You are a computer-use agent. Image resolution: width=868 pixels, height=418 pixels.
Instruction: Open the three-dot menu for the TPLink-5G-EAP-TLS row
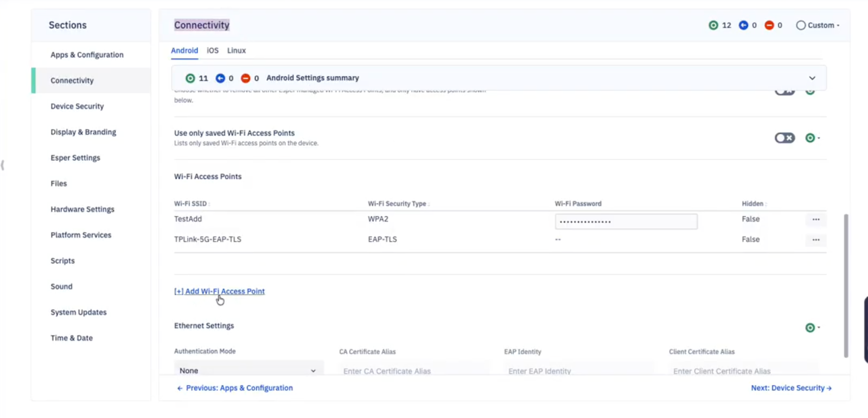tap(815, 240)
